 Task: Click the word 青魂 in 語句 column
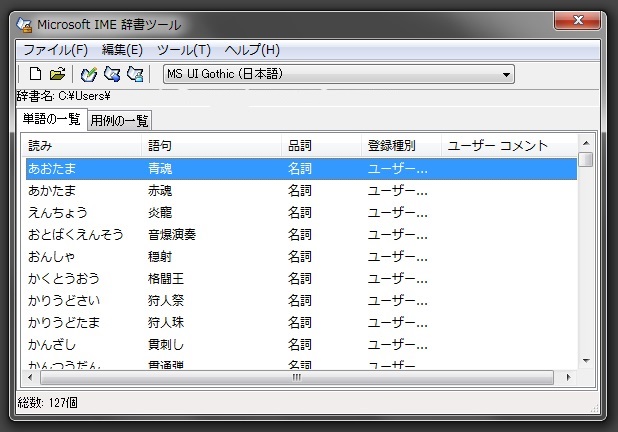[x=160, y=169]
